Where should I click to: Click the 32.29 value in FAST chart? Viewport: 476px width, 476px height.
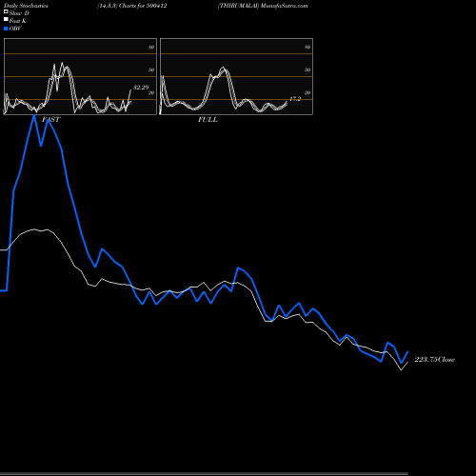pos(141,88)
